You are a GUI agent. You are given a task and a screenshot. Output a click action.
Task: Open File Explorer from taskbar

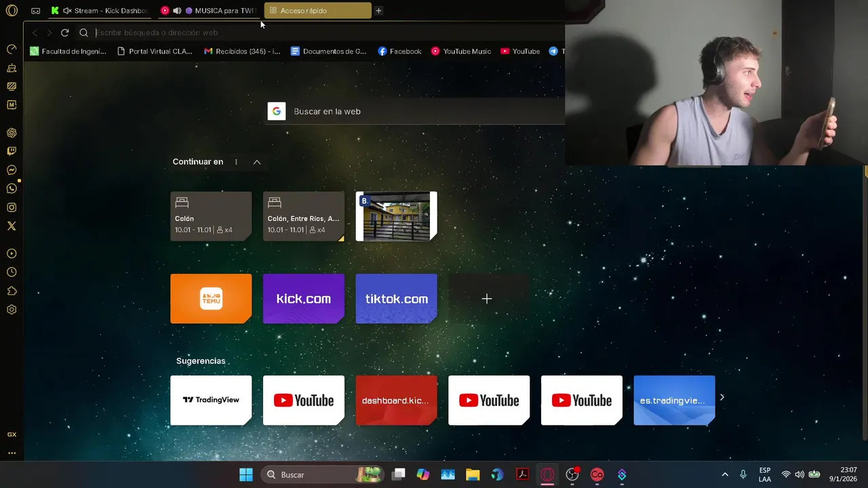coord(473,474)
